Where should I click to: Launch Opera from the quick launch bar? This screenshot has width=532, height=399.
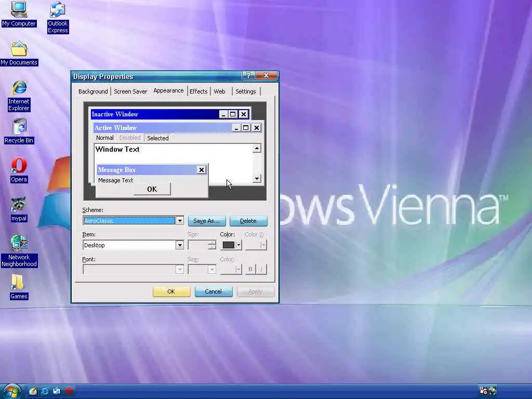(69, 391)
